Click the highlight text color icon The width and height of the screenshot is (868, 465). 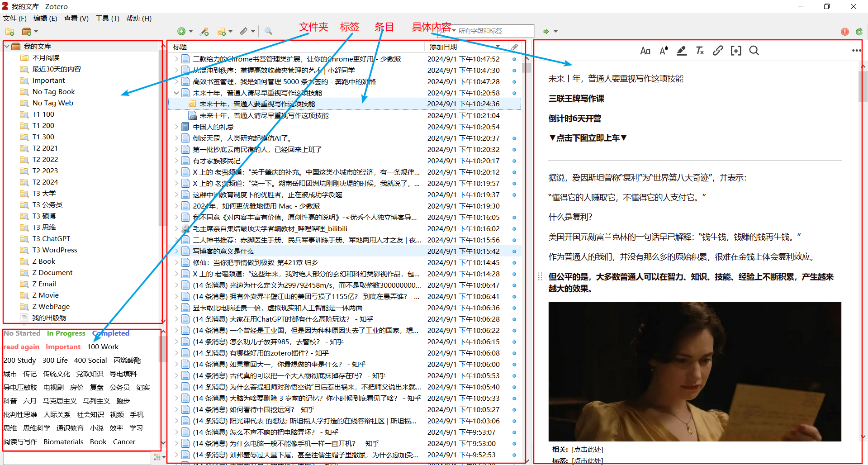pyautogui.click(x=681, y=51)
